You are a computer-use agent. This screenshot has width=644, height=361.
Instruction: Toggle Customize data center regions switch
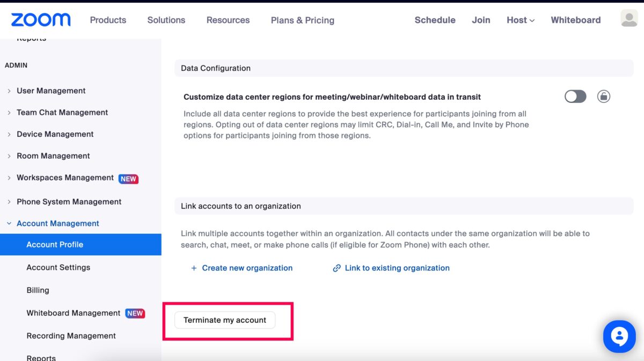(575, 97)
